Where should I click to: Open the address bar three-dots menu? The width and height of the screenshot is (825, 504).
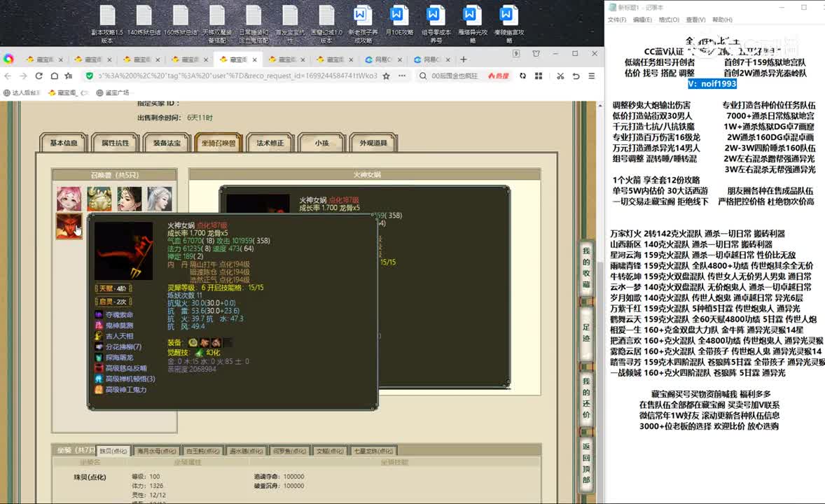pos(402,76)
